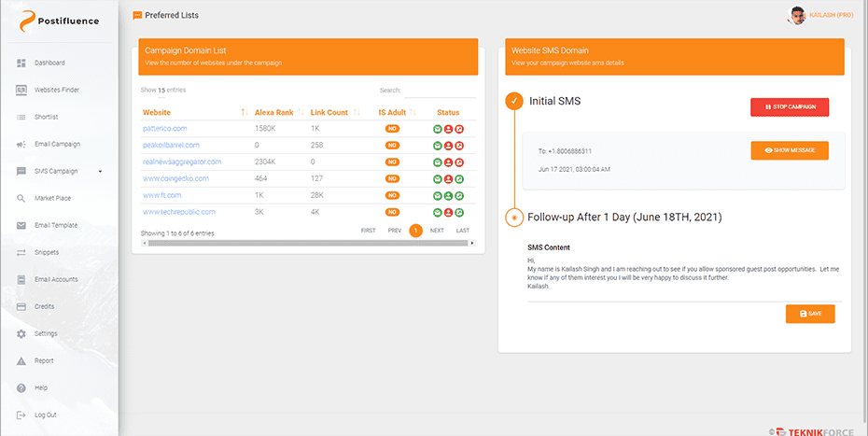Click the Log Out icon
868x436 pixels.
tap(21, 415)
